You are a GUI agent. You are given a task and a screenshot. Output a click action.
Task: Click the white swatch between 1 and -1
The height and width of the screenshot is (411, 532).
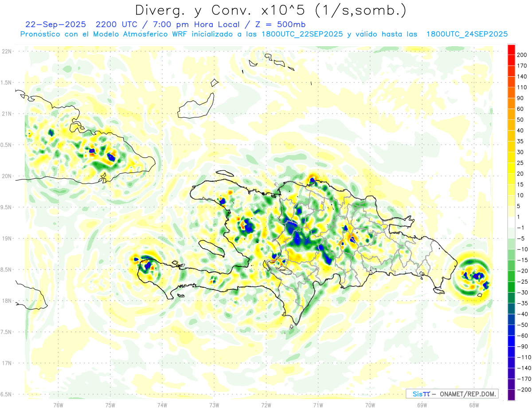pos(511,222)
